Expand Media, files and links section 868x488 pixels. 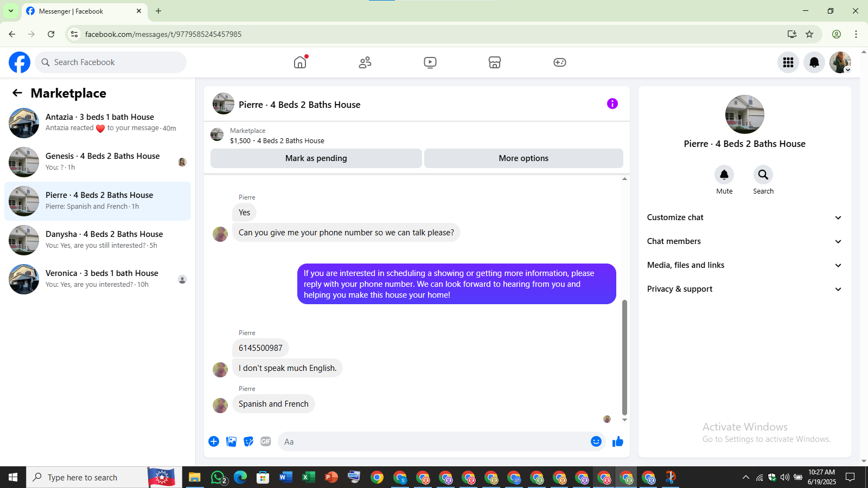pos(744,265)
